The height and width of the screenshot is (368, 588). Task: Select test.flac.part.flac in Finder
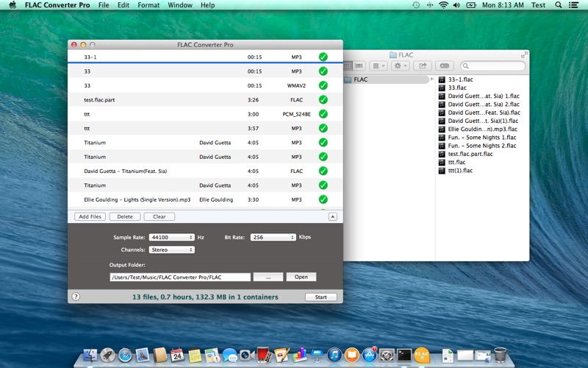(470, 154)
